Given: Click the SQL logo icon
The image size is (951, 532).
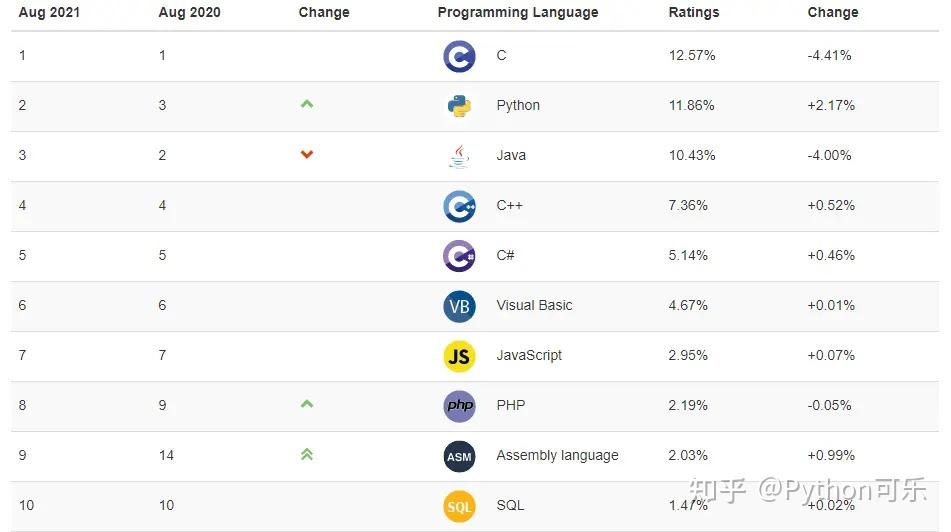Looking at the screenshot, I should (x=459, y=506).
